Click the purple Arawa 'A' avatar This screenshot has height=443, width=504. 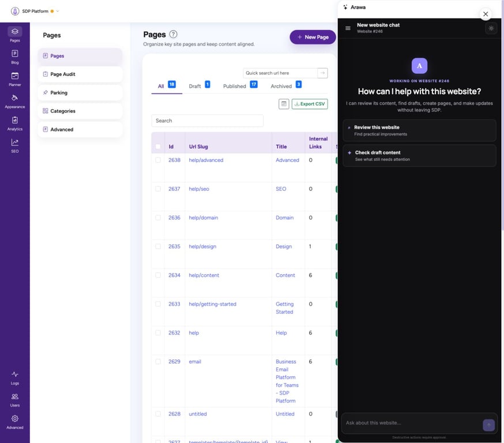tap(419, 66)
